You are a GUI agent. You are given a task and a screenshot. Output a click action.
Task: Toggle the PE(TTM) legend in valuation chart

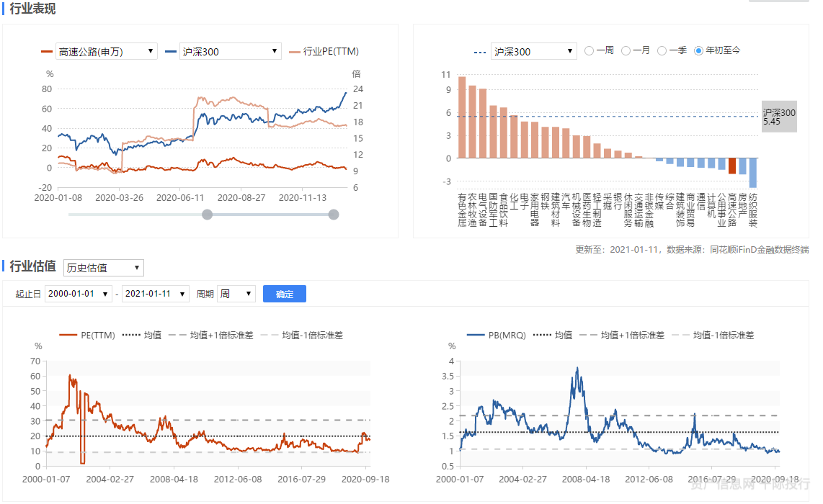(x=87, y=335)
